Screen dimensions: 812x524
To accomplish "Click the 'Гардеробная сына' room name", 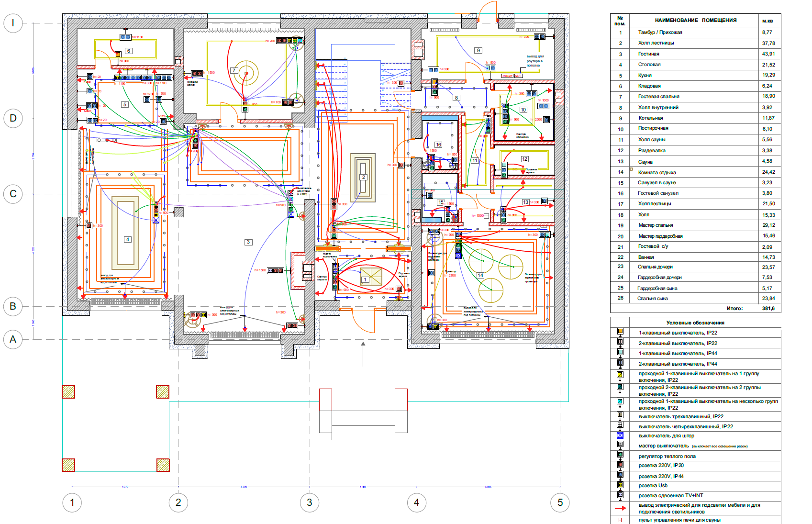I will [657, 289].
